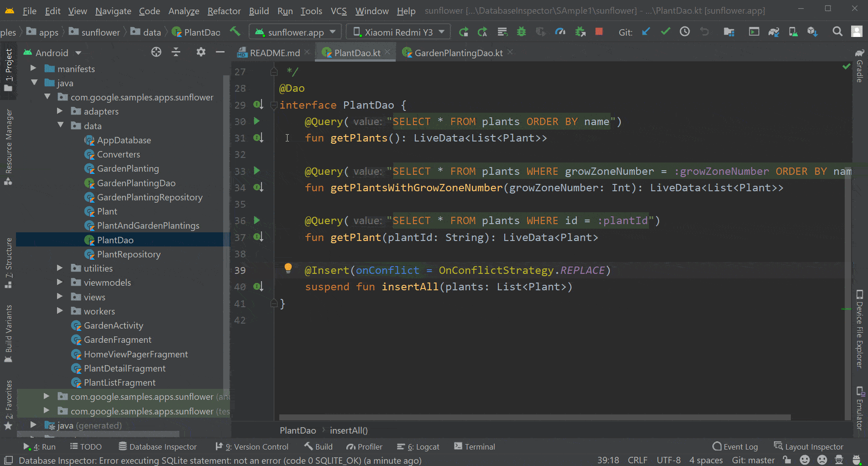Screen dimensions: 868x466
Task: Open the Refactor menu
Action: [224, 11]
